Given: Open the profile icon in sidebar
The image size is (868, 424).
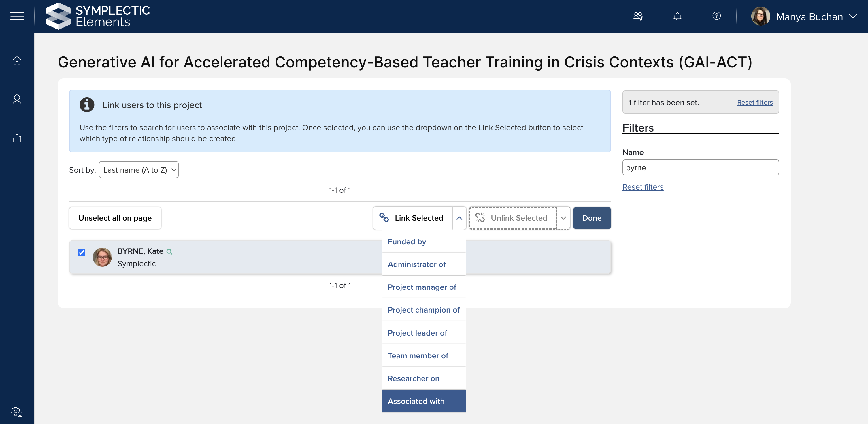Looking at the screenshot, I should (17, 99).
